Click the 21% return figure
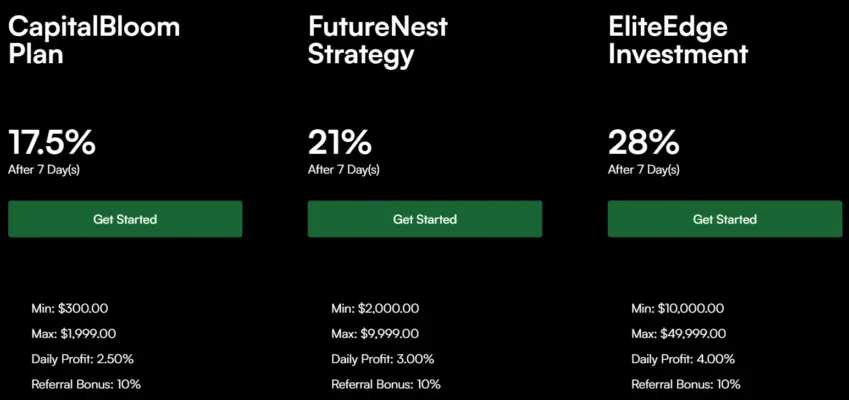 pos(340,141)
